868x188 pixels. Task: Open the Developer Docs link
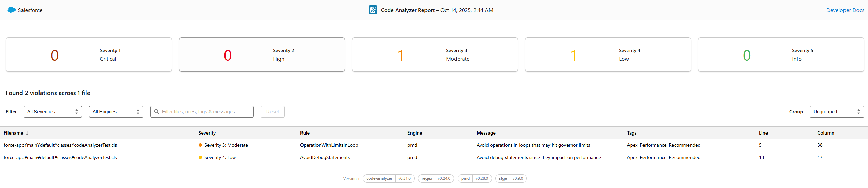[845, 10]
